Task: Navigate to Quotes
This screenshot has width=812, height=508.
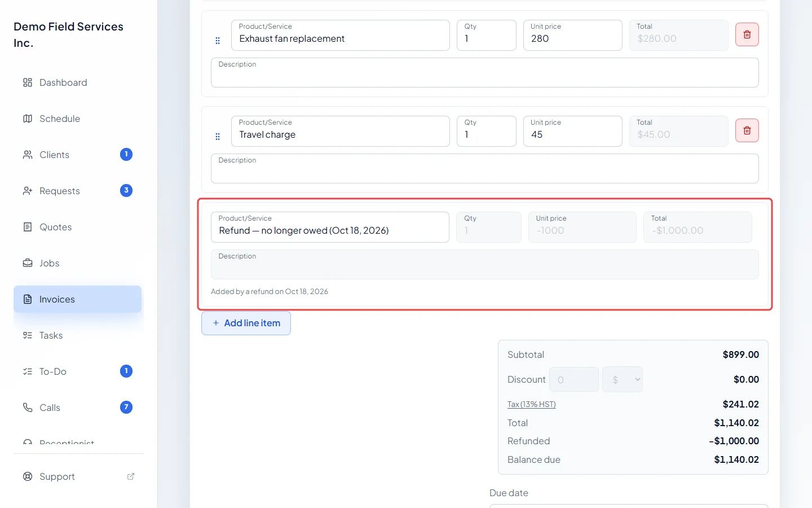Action: (x=77, y=227)
